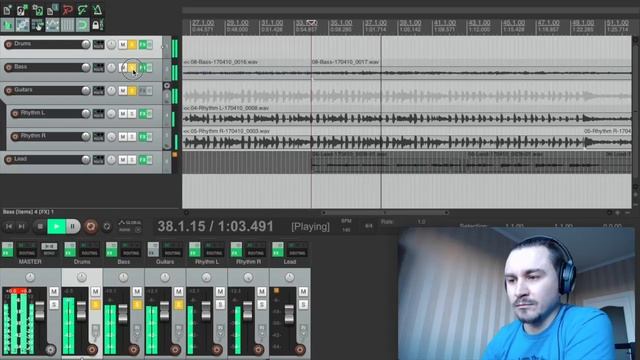This screenshot has height=360, width=640.
Task: Toggle the metronome icon in toolbar
Action: click(x=97, y=9)
